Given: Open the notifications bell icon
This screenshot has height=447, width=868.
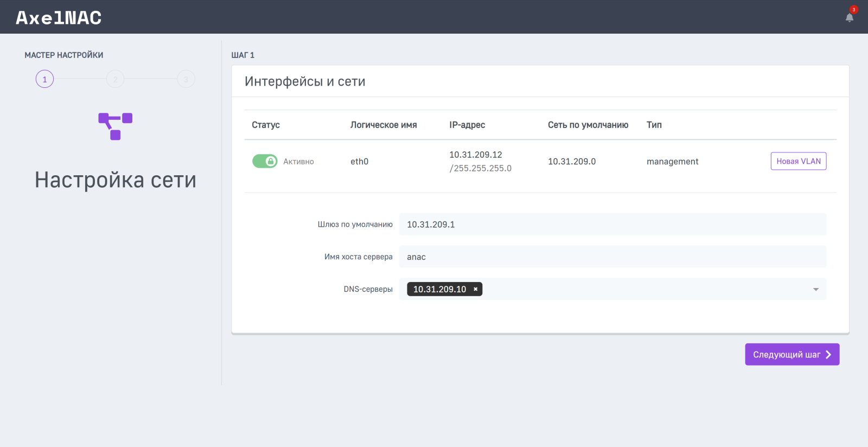Looking at the screenshot, I should 849,18.
